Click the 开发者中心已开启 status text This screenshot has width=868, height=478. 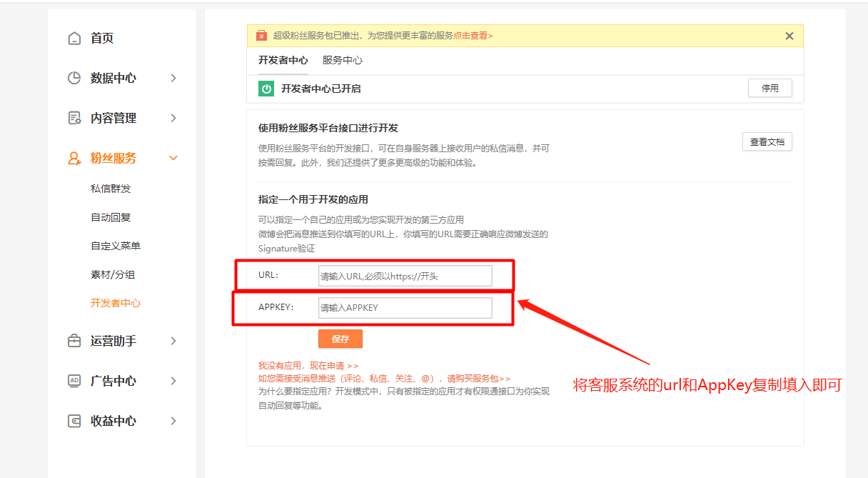pos(321,89)
